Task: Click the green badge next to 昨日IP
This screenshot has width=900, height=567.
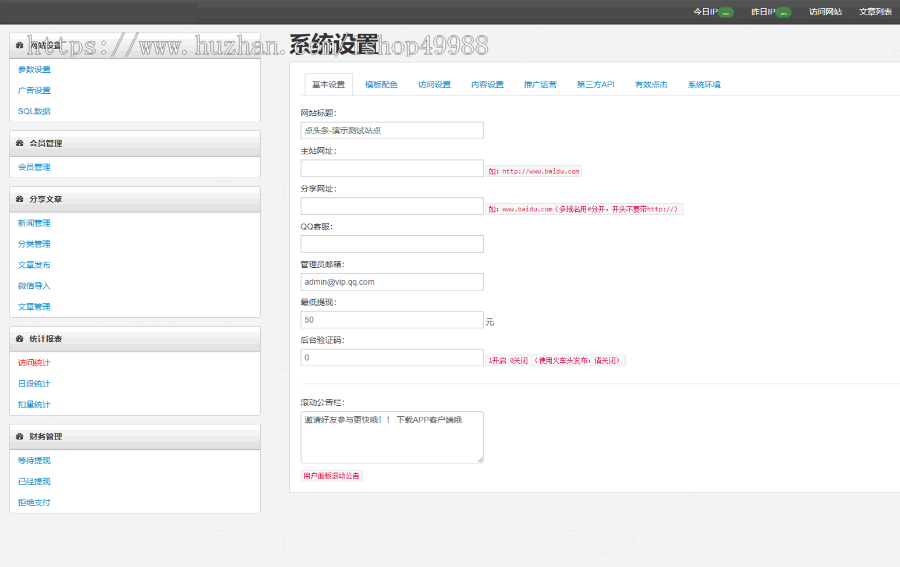Action: 783,12
